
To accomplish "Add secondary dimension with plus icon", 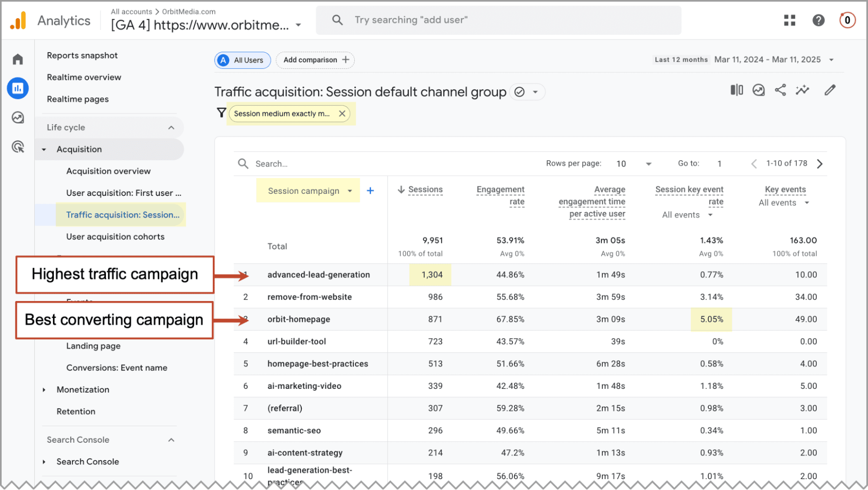I will click(x=370, y=191).
